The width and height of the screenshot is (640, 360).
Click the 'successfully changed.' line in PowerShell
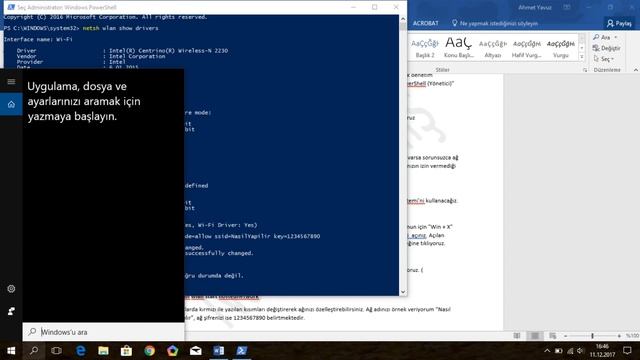coord(219,253)
